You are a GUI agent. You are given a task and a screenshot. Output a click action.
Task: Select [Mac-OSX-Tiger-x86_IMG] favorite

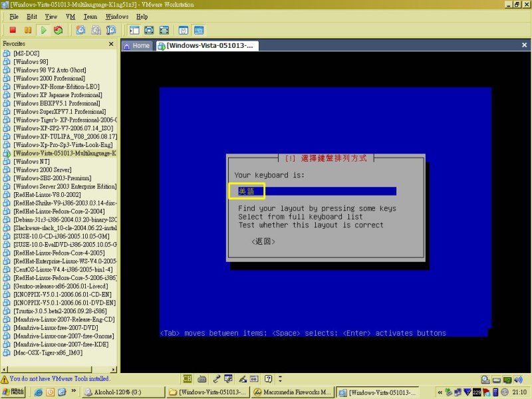coord(48,352)
